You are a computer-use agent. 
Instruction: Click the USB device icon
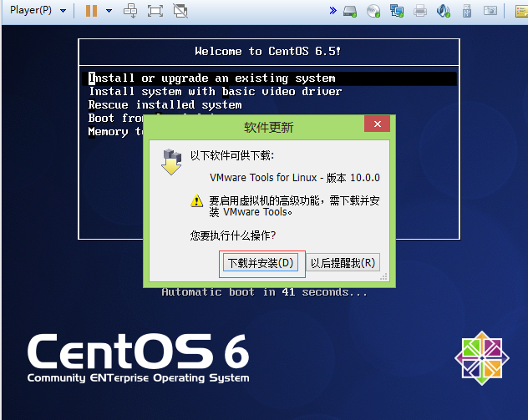467,11
